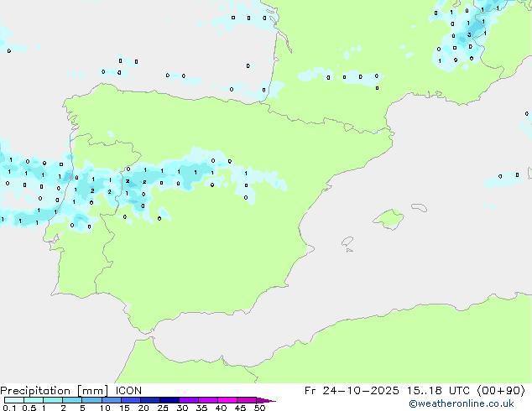Click the 45 mm pink-magenta legend swatch
This screenshot has height=411, width=532.
point(247,400)
